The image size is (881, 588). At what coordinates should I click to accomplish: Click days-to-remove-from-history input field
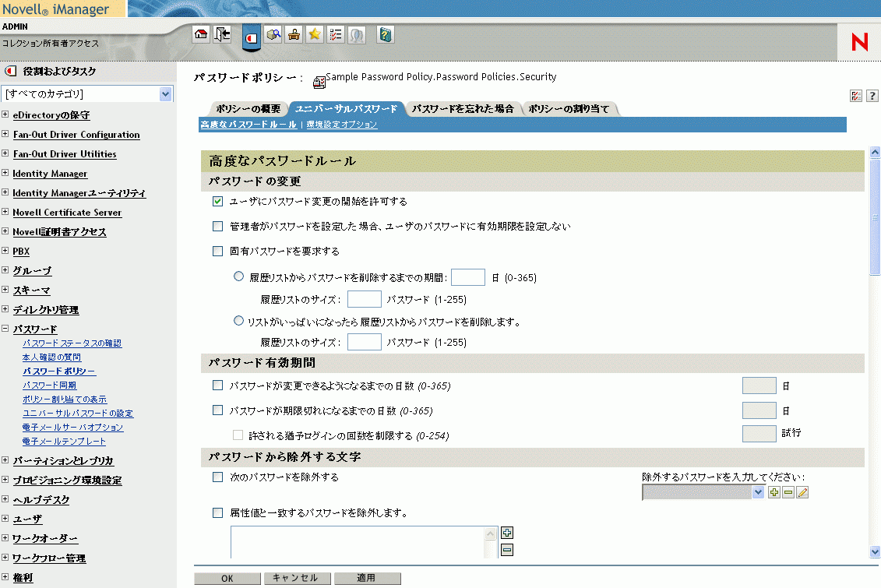pos(468,277)
